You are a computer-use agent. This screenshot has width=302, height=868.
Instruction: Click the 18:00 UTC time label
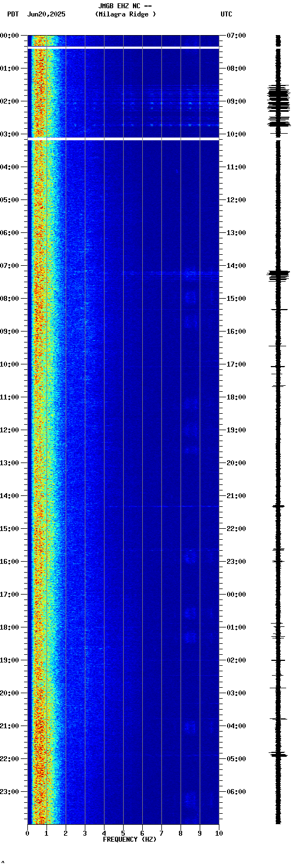(x=236, y=397)
